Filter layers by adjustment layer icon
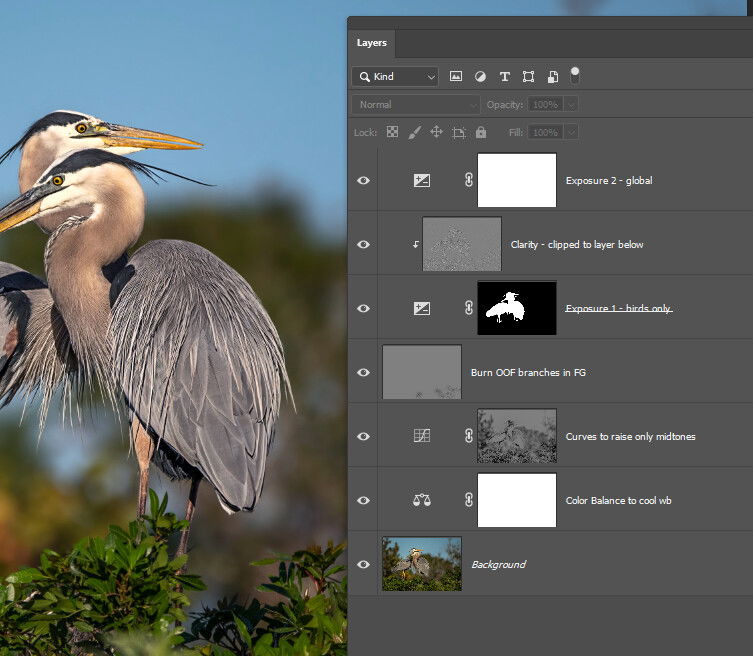The height and width of the screenshot is (656, 753). pos(480,76)
